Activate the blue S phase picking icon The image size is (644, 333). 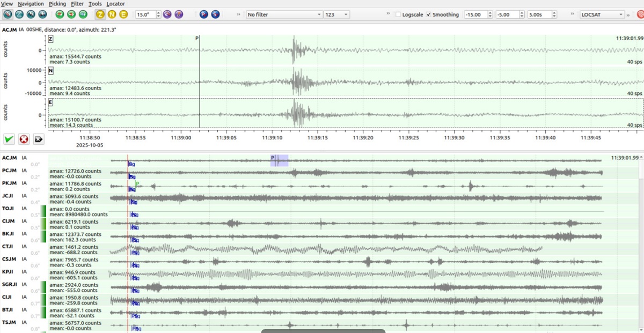click(215, 14)
